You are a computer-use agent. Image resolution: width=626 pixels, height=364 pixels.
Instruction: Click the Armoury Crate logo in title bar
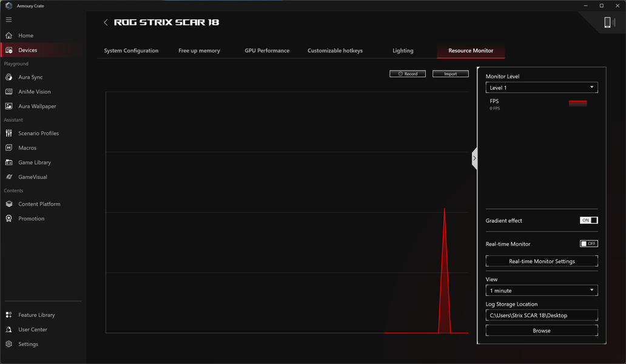click(x=8, y=5)
